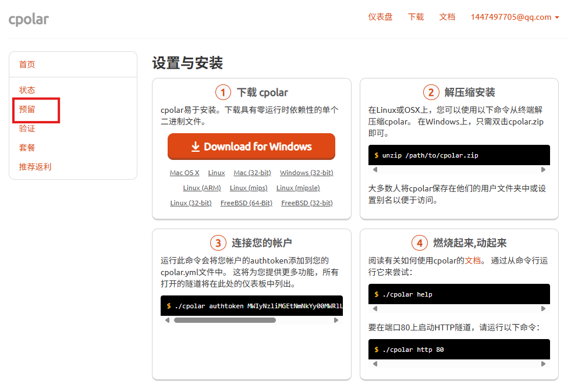Download the Mac OS X build
Viewport: 578px width, 392px height.
pyautogui.click(x=185, y=173)
